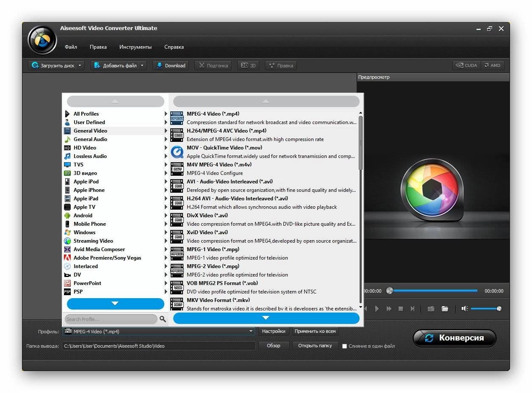
Task: Pick the M4V MPEG-4 Video icon
Action: [177, 169]
